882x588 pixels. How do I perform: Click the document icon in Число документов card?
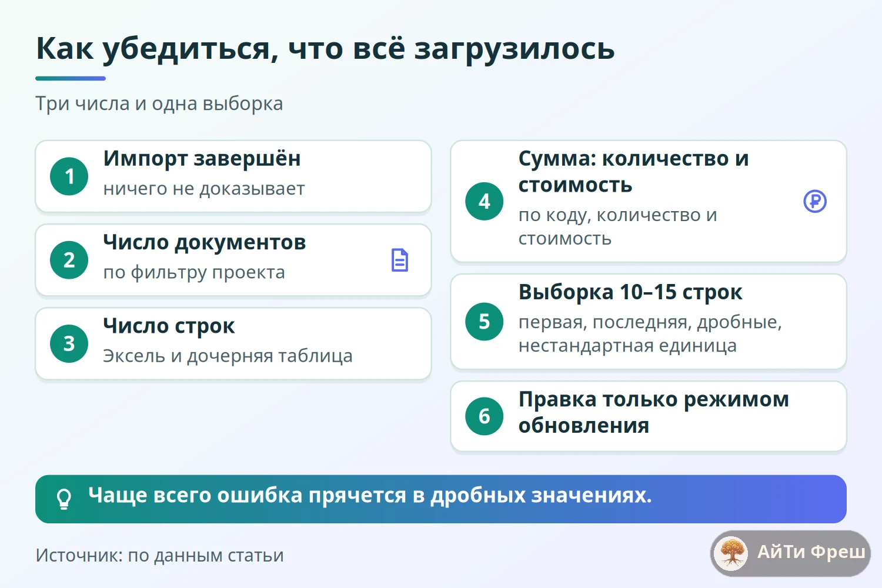[x=400, y=260]
